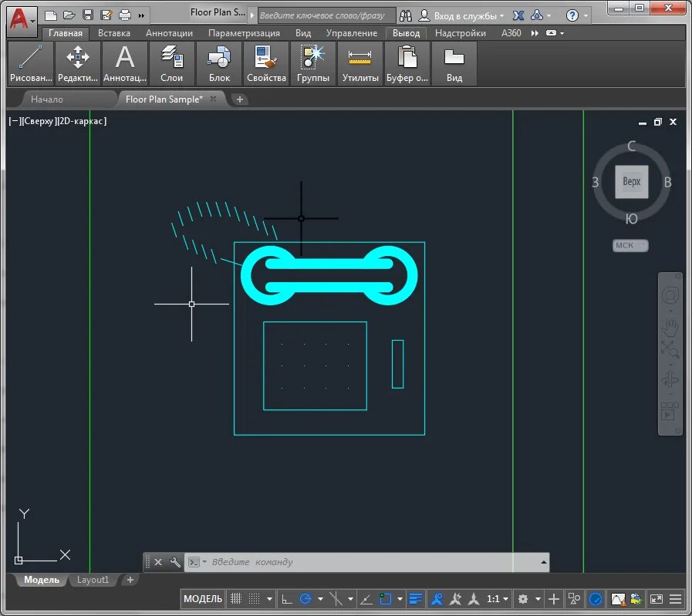Click the Open file folder icon
692x616 pixels.
(x=69, y=15)
